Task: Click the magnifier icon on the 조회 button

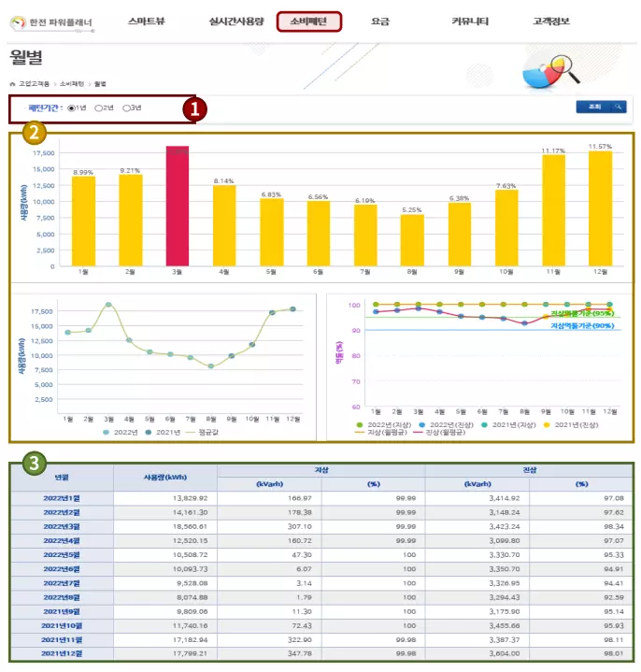Action: (618, 107)
